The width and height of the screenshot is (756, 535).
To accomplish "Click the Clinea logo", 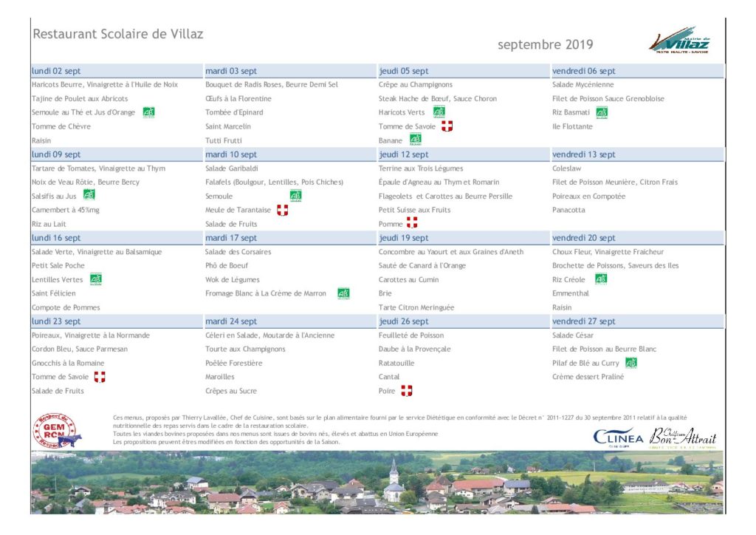I will (618, 437).
